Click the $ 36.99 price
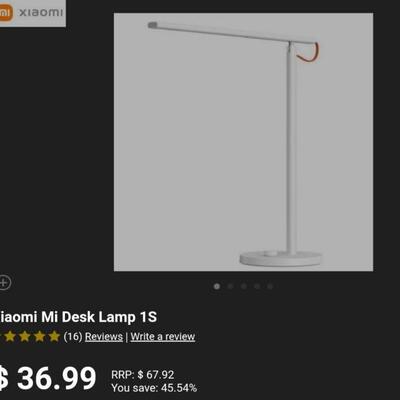Screen dimensions: 400x400 48,378
